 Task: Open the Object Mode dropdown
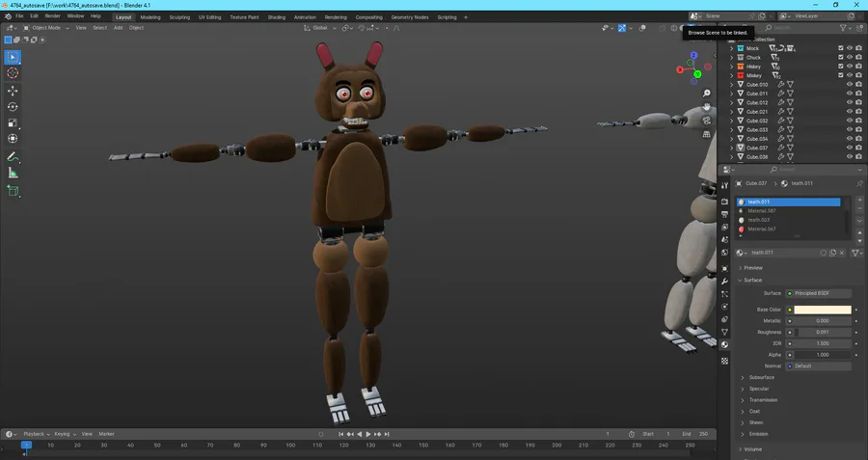[x=46, y=28]
